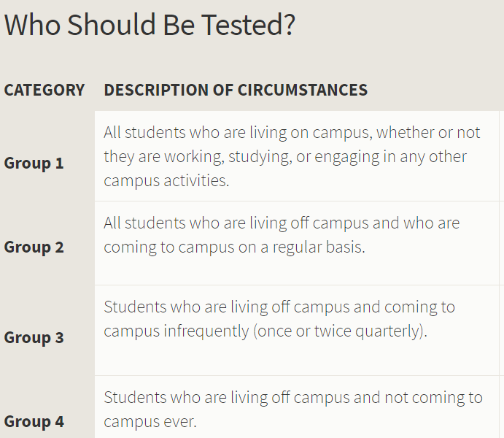This screenshot has height=438, width=504.
Task: Select the Group 2 row label
Action: (34, 247)
